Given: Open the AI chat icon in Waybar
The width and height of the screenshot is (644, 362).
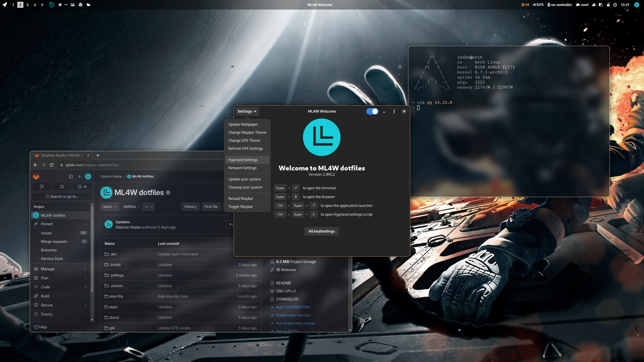Looking at the screenshot, I should [x=51, y=5].
